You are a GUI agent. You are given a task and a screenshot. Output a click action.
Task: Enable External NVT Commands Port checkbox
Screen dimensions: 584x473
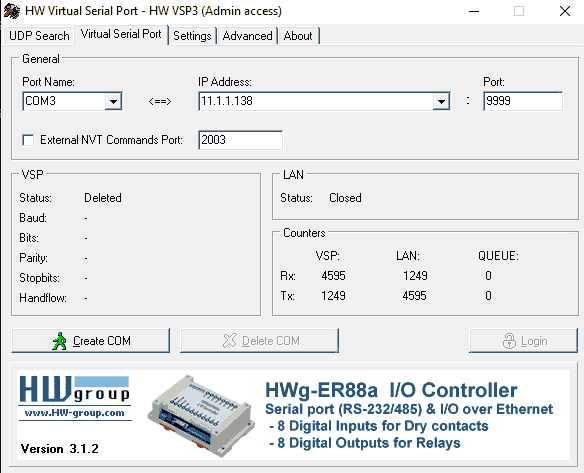pos(28,140)
